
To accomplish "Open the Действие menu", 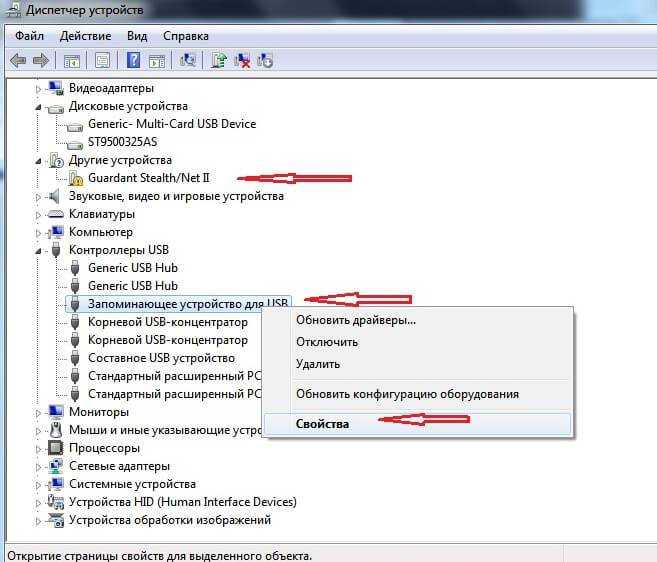I will tap(85, 36).
